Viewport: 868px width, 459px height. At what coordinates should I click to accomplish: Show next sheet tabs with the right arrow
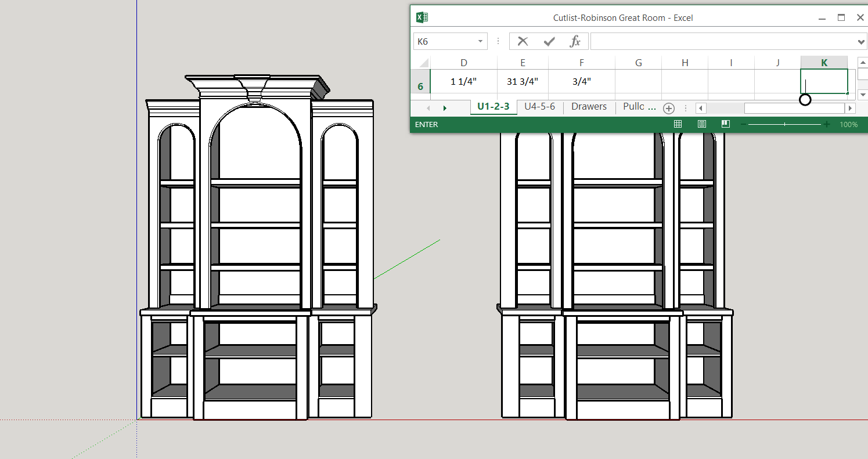coord(445,108)
